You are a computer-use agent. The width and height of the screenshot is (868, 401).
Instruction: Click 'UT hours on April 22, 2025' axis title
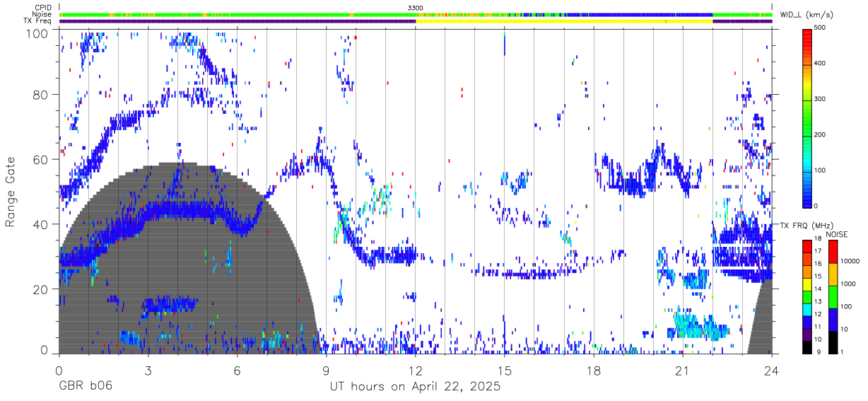click(416, 387)
